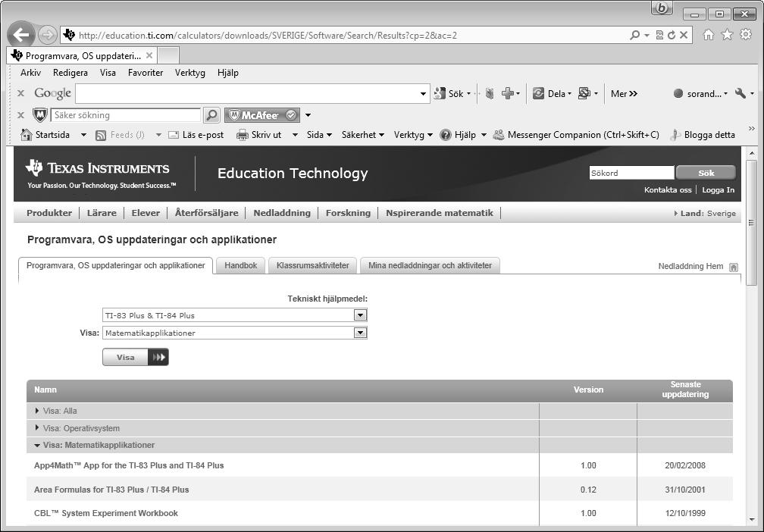Switch to the Klassrumsaktiviteter tab
The image size is (764, 532).
pos(313,265)
